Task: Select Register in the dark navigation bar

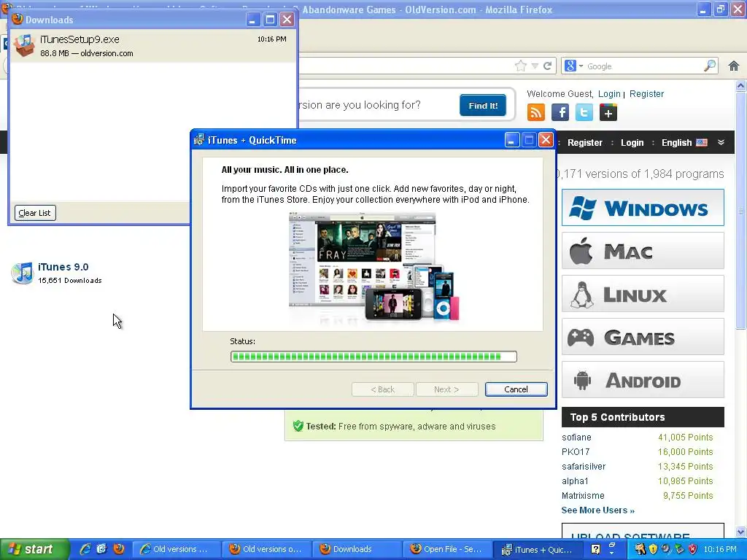Action: [x=584, y=142]
